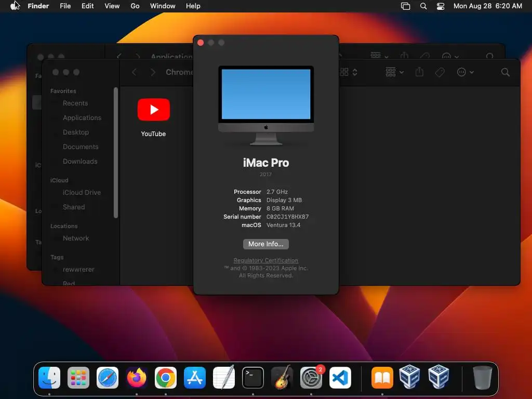Select Desktop in Finder sidebar
The height and width of the screenshot is (399, 532).
(x=76, y=132)
